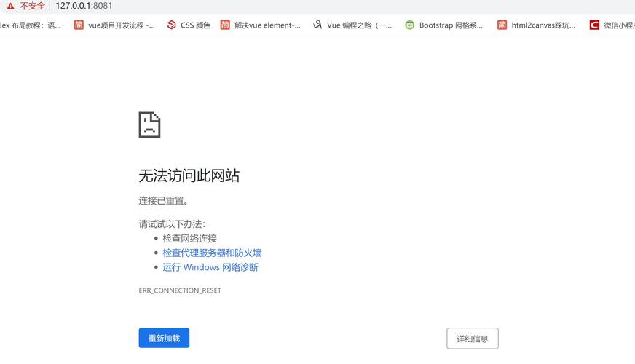This screenshot has height=364, width=635.
Task: Click the 请试试以下办法 text line
Action: coord(172,224)
